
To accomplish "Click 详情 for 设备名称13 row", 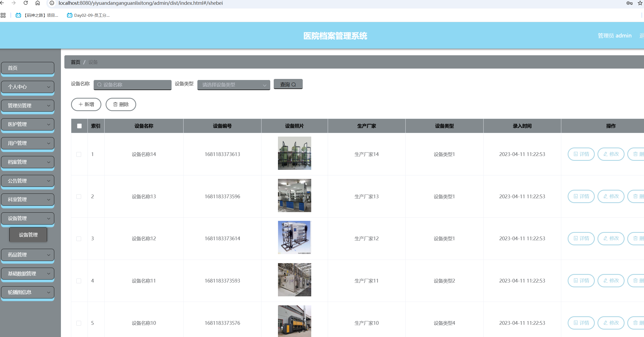I will (x=581, y=196).
